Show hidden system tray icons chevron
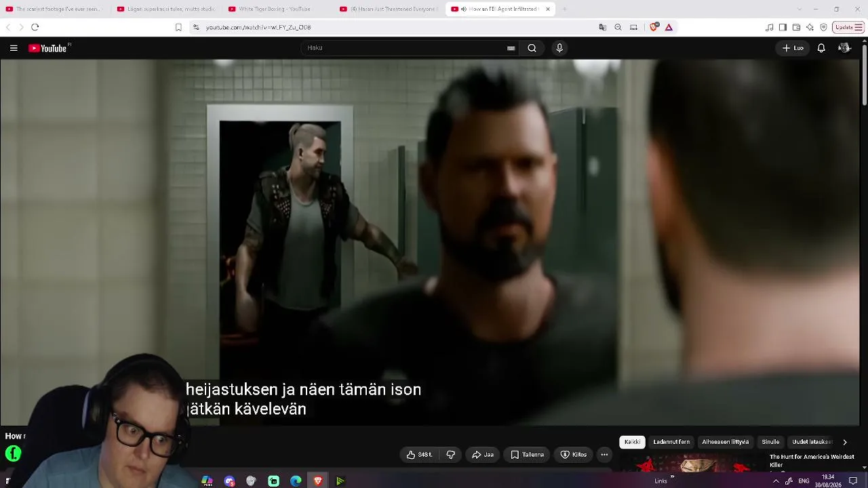Viewport: 868px width, 488px height. click(x=776, y=481)
